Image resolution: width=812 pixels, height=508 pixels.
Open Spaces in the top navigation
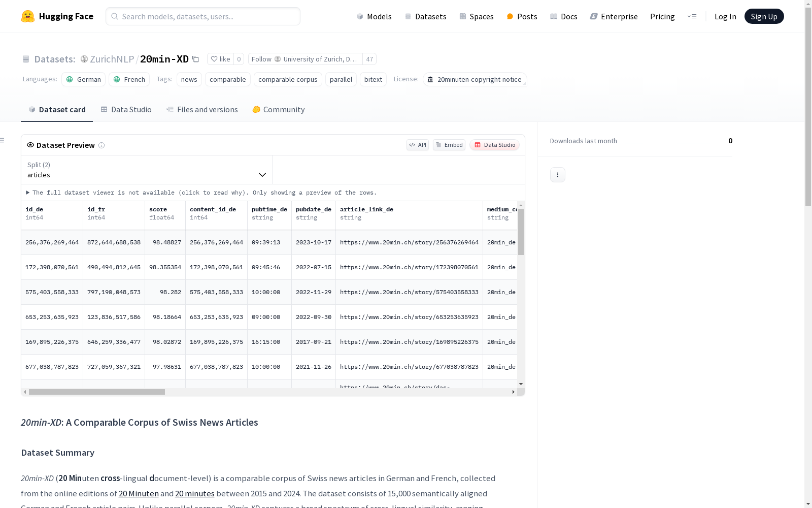pos(477,16)
